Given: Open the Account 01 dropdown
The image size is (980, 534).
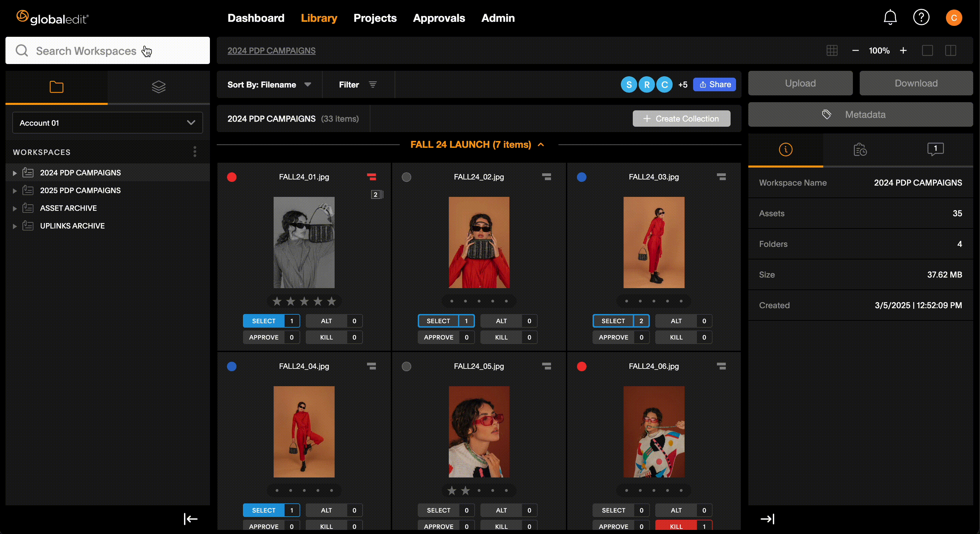Looking at the screenshot, I should click(108, 123).
